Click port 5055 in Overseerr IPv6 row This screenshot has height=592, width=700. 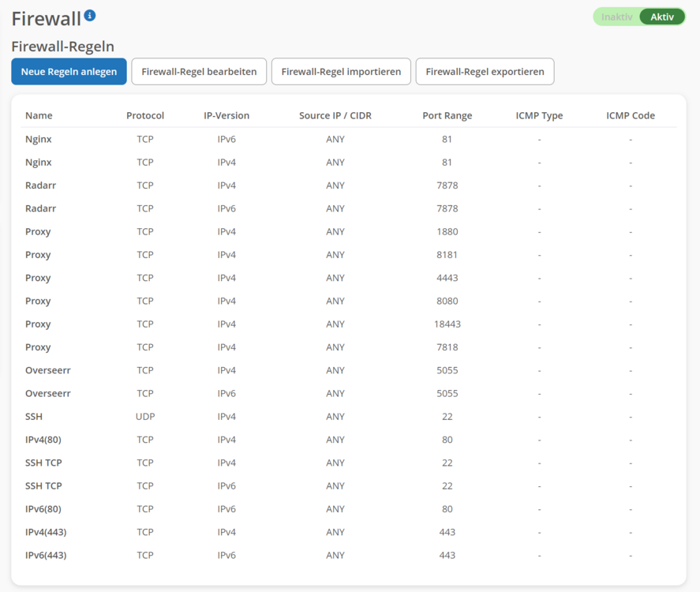coord(447,394)
